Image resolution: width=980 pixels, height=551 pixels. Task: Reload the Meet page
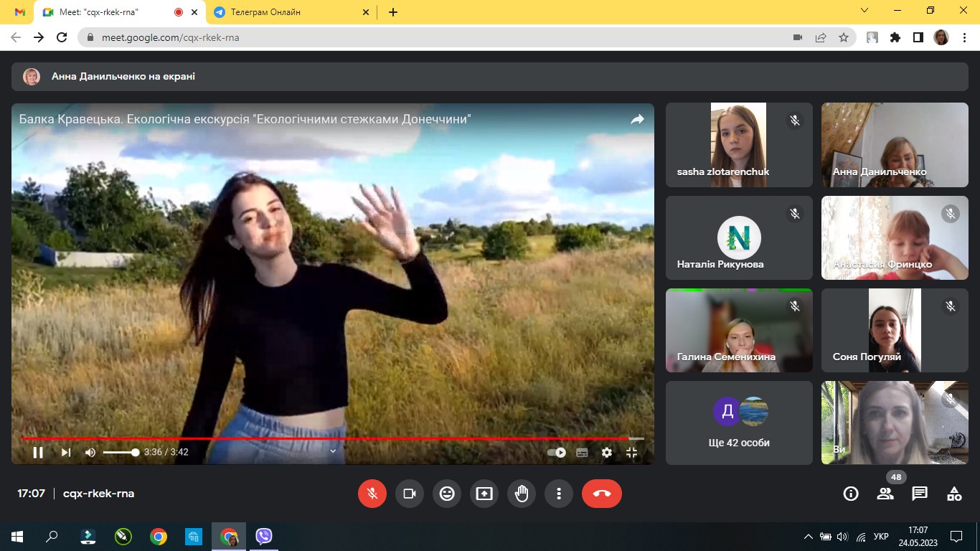(x=62, y=37)
